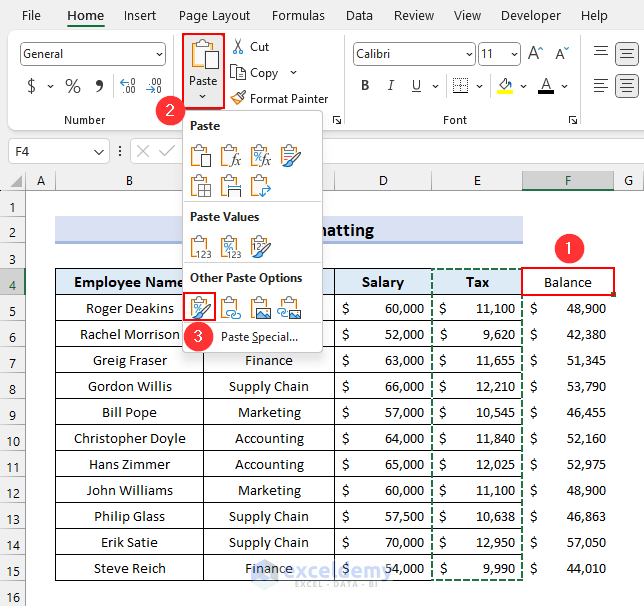Open Paste Special dialog entry

(x=258, y=337)
